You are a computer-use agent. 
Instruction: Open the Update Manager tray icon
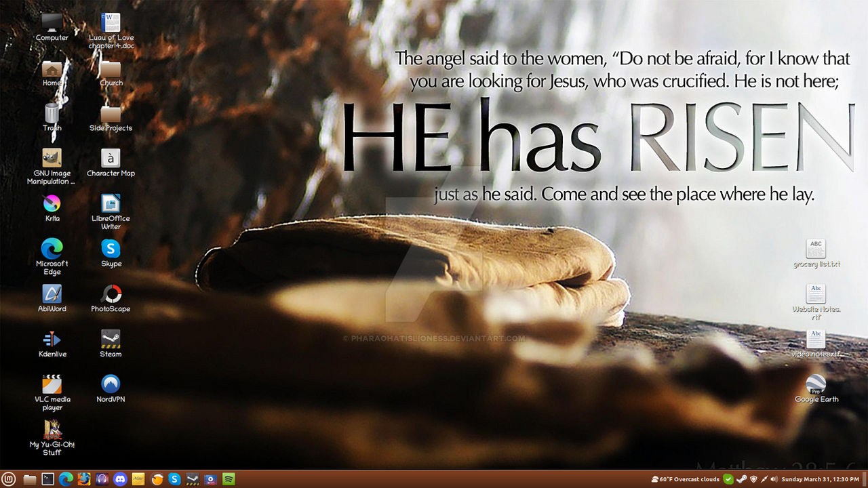point(728,479)
